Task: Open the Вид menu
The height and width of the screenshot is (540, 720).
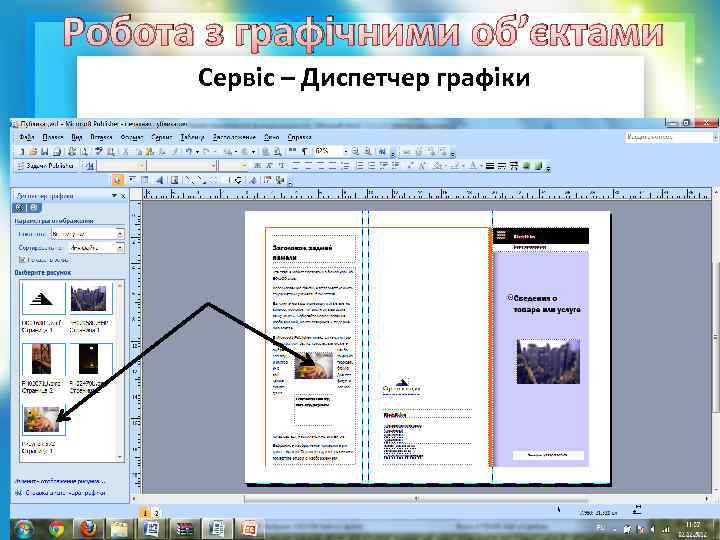Action: 77,137
